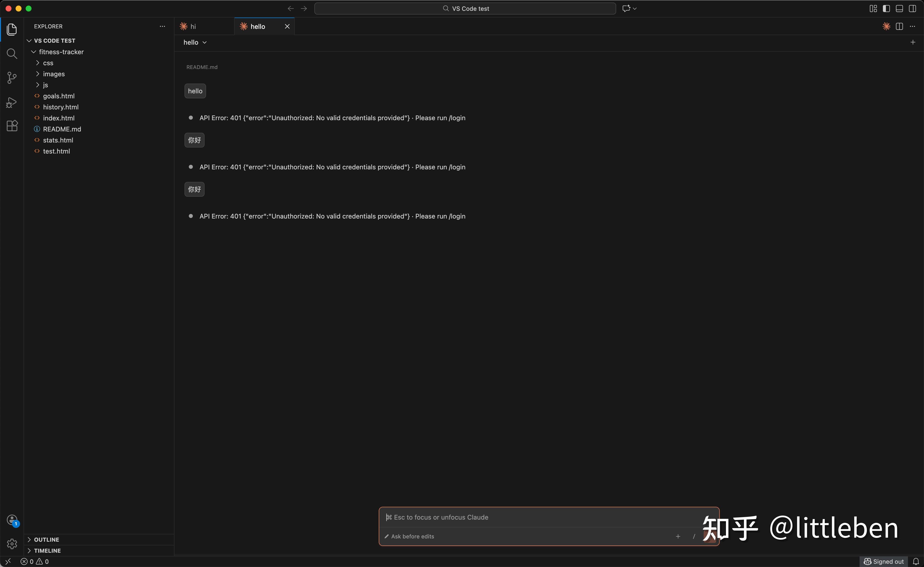Click Claude icon in editor title bar

886,26
